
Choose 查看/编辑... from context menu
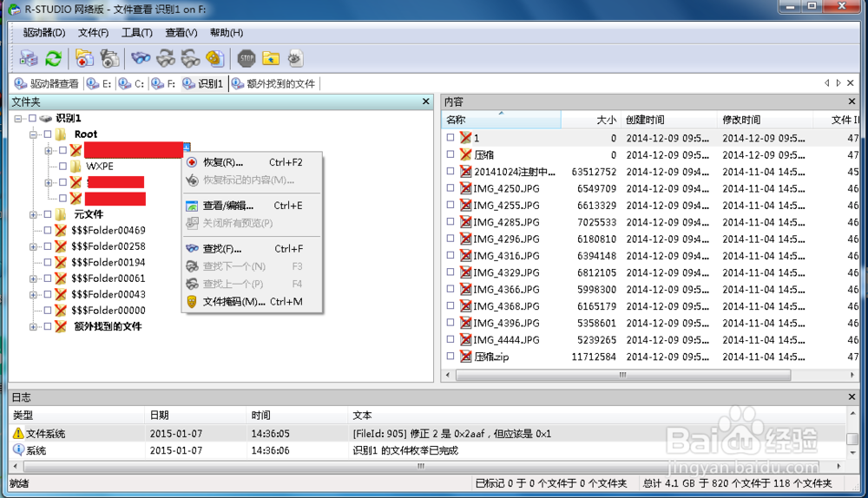[x=253, y=206]
